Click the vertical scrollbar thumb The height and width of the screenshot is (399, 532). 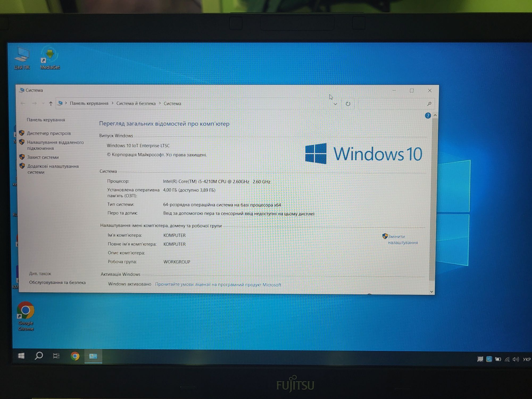point(433,199)
